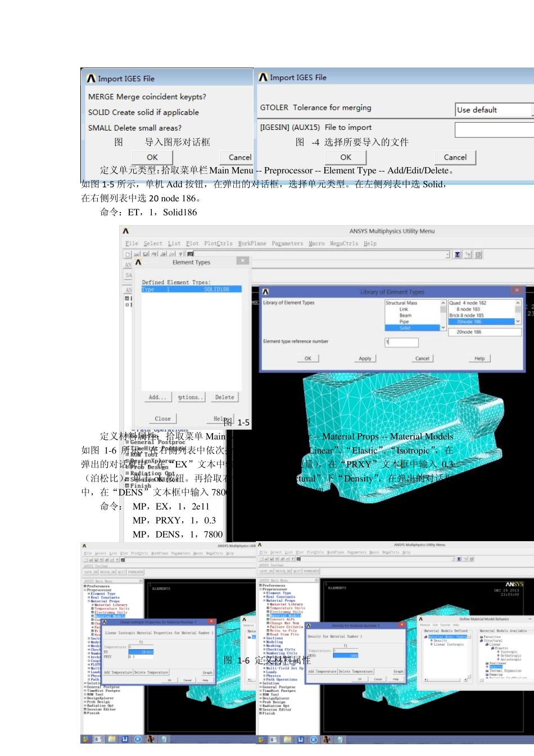534x756 pixels.
Task: Click OK in the GTOLER Import IGES dialog
Action: pyautogui.click(x=346, y=157)
